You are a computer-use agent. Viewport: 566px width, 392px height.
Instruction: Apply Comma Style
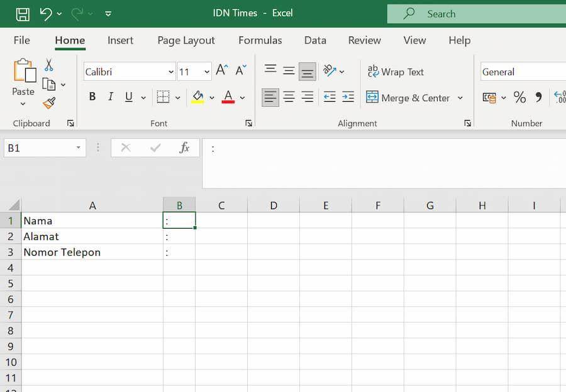[538, 97]
